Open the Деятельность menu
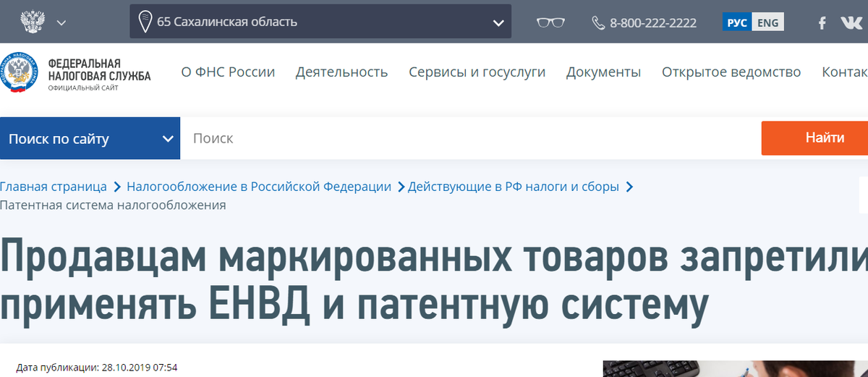 point(341,72)
